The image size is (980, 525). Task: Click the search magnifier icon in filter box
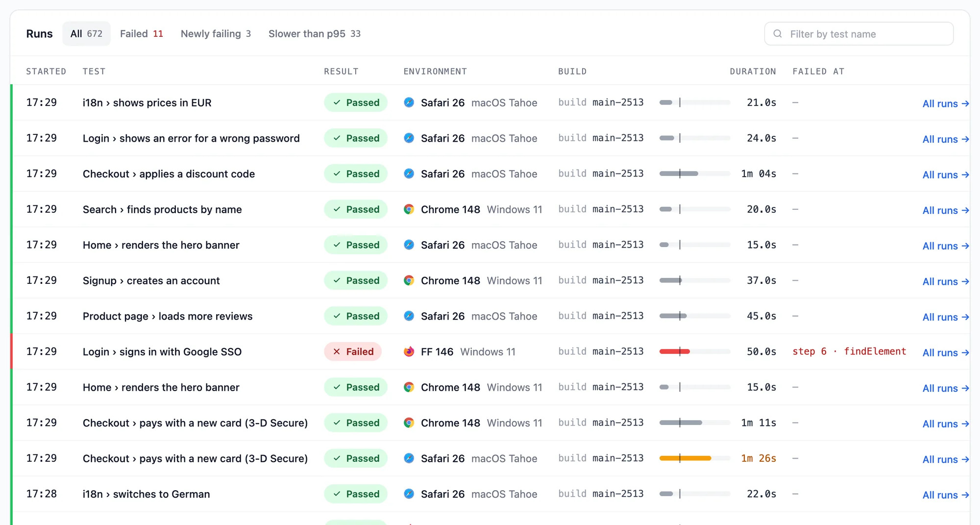[778, 34]
